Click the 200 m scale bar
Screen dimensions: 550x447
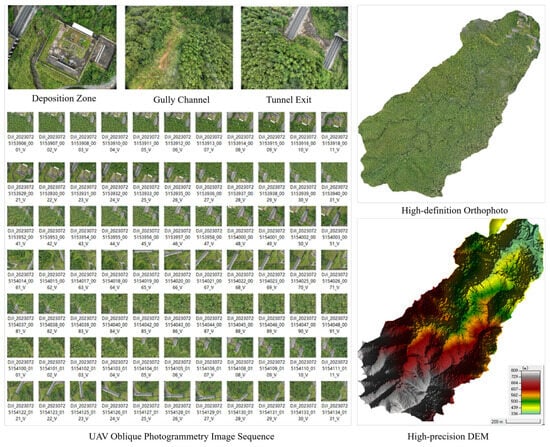(515, 421)
